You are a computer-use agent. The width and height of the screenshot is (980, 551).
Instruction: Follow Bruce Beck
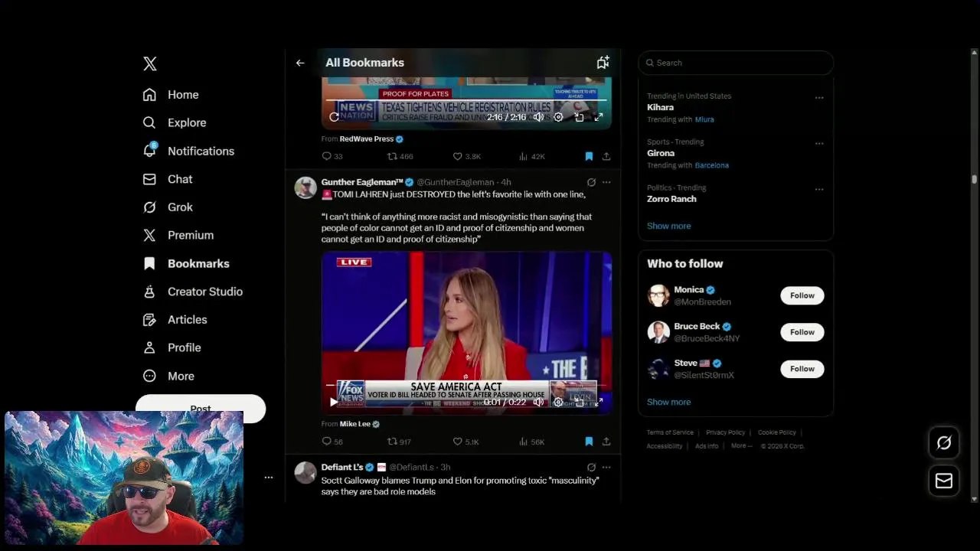[802, 332]
